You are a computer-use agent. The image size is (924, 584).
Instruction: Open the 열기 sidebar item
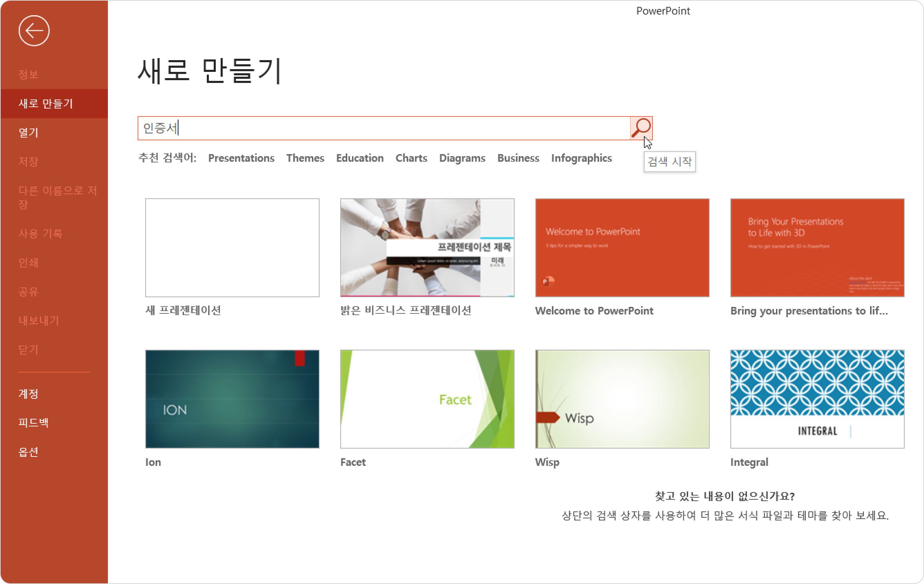click(28, 133)
